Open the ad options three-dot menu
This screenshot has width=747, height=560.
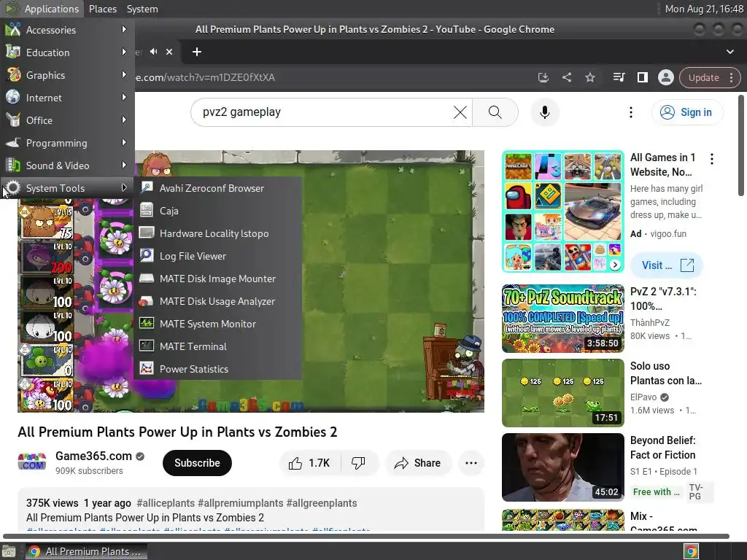click(712, 158)
